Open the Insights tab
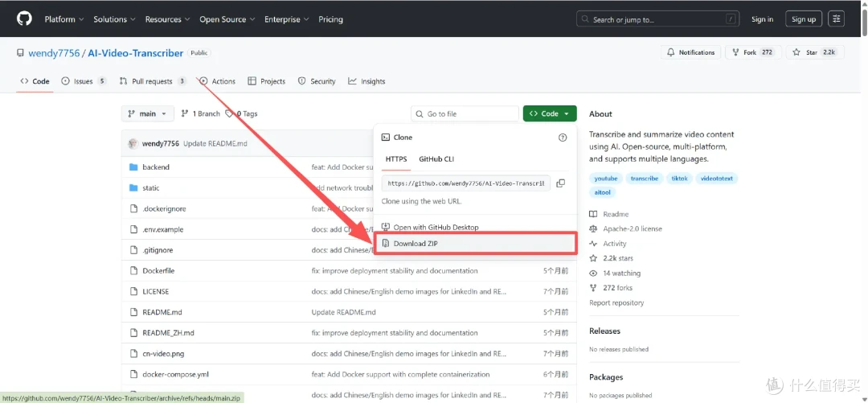The image size is (868, 403). point(366,81)
